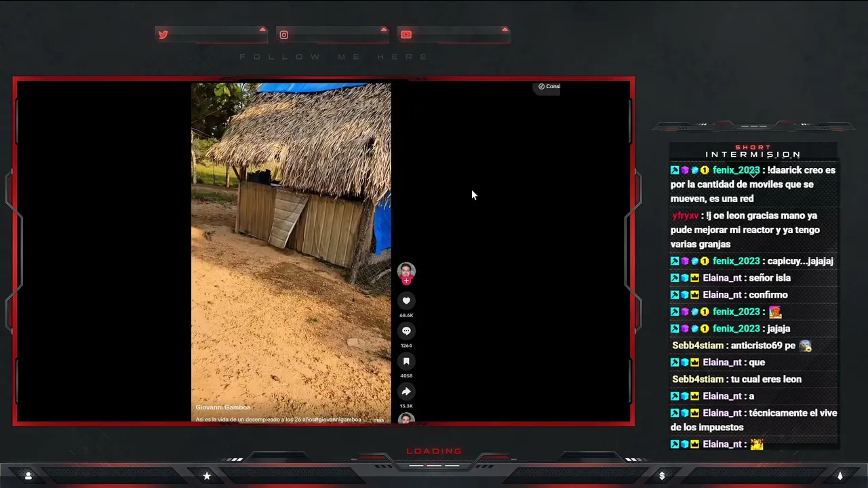This screenshot has height=488, width=868.
Task: Select Elaina_nt's 'señor isla' message
Action: [x=730, y=278]
